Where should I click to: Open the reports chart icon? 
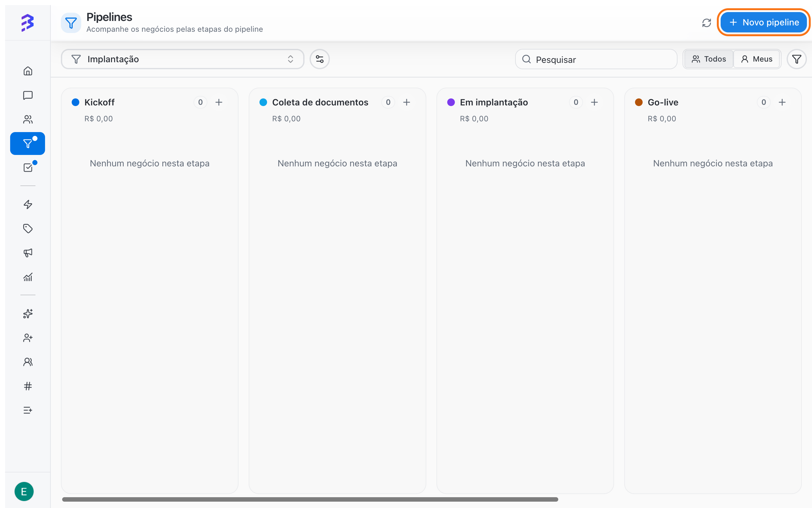(28, 277)
